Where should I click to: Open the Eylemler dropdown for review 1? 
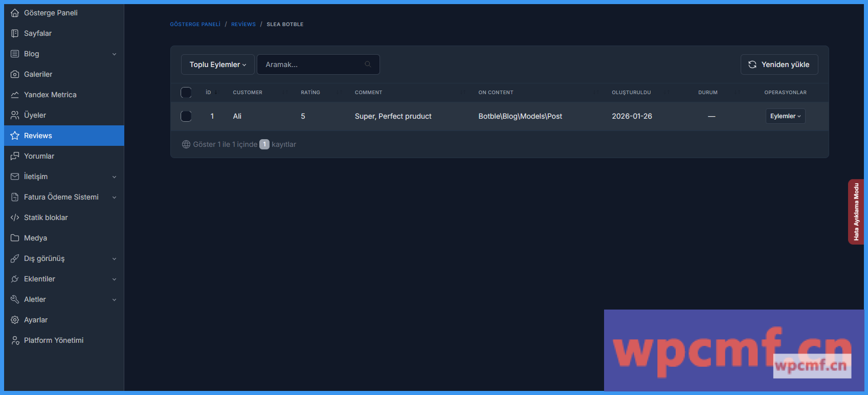tap(785, 116)
